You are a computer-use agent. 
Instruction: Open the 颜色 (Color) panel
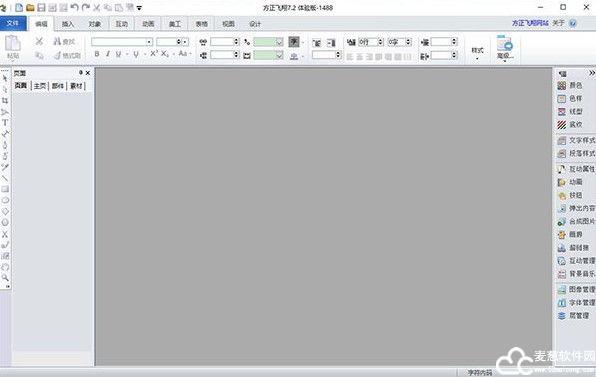tap(570, 86)
